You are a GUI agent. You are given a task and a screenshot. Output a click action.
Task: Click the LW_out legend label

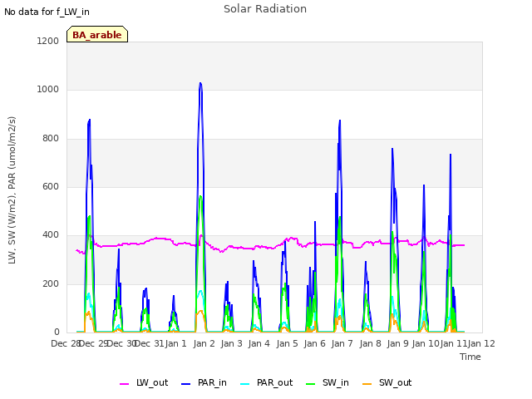point(152,382)
